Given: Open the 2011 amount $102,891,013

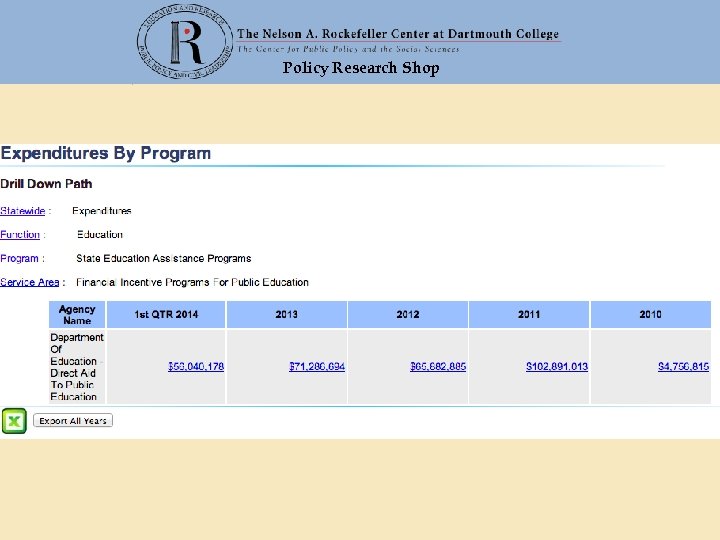Looking at the screenshot, I should click(x=557, y=366).
